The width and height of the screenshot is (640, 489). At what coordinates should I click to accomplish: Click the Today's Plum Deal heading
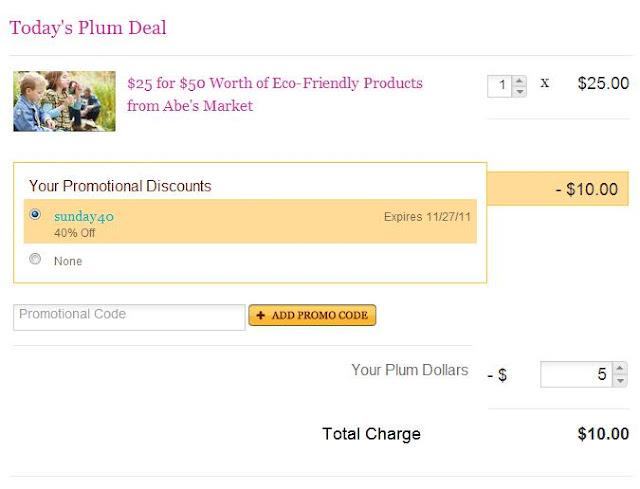coord(88,27)
